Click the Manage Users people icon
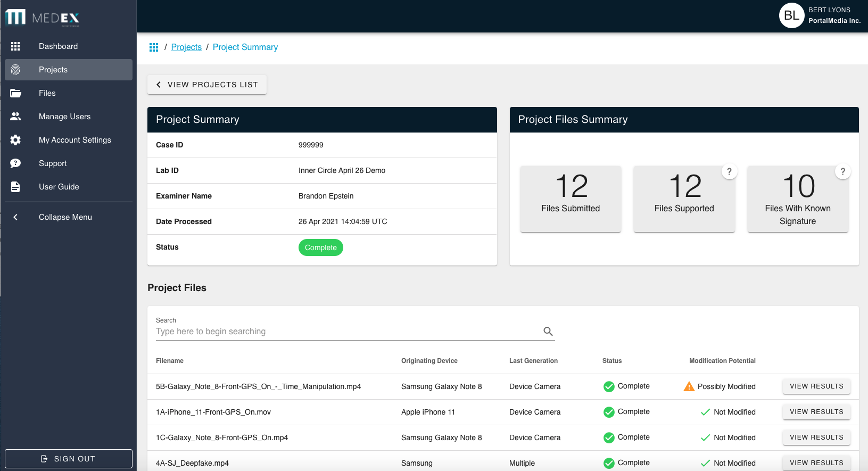 pyautogui.click(x=15, y=117)
